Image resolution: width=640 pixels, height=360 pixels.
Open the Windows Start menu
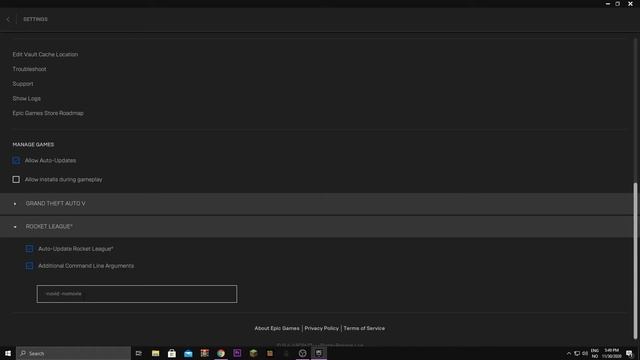[x=8, y=353]
